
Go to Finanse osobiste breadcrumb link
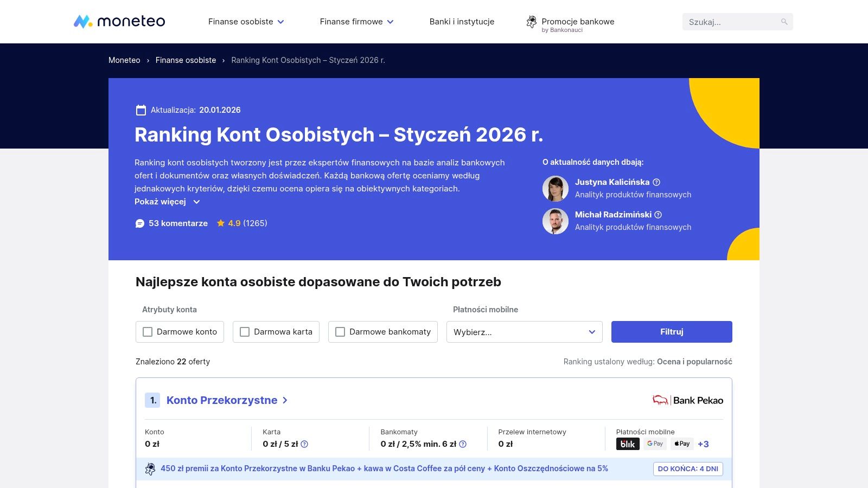pyautogui.click(x=186, y=60)
